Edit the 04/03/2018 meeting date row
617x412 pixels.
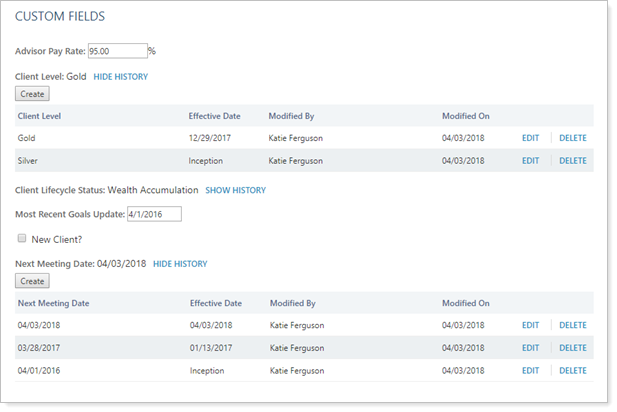point(530,325)
